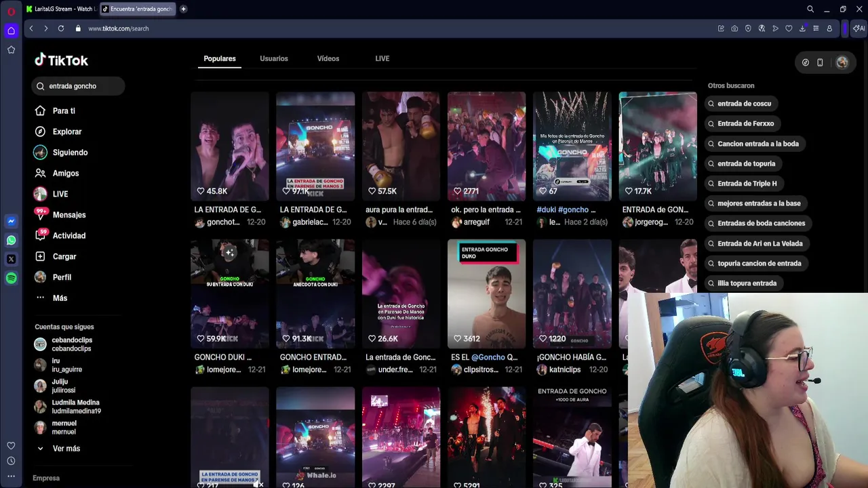Open X/Twitter in Opera sidebar

[11, 259]
